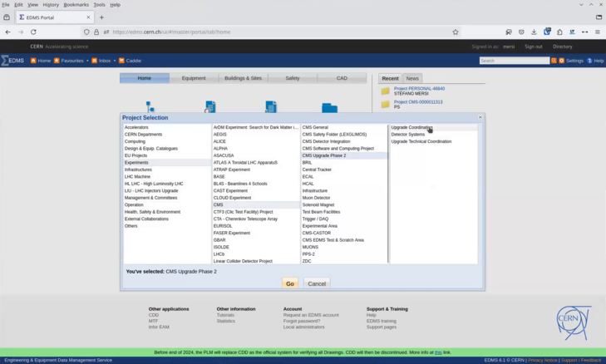The width and height of the screenshot is (606, 364).
Task: Confirm the selection with the Go button
Action: [290, 283]
